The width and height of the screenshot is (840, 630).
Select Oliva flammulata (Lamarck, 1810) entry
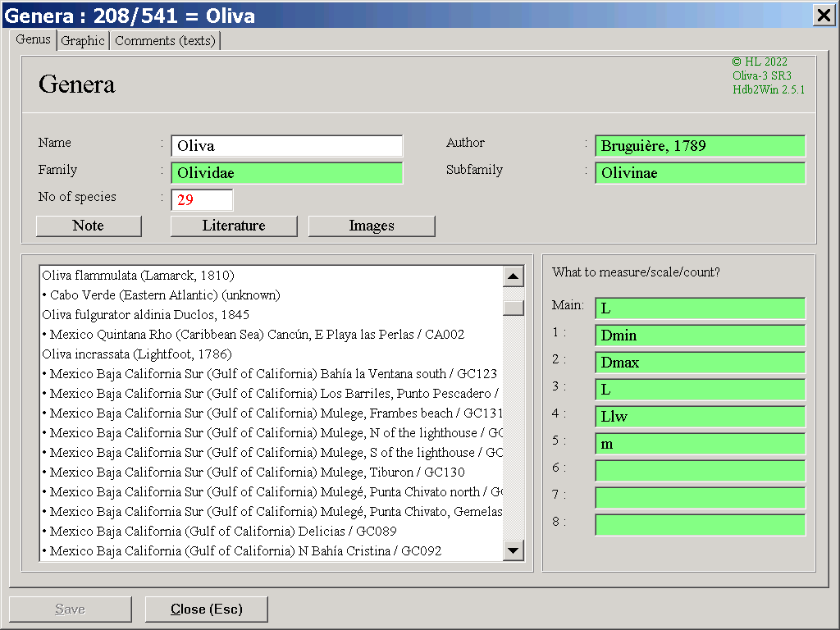138,276
